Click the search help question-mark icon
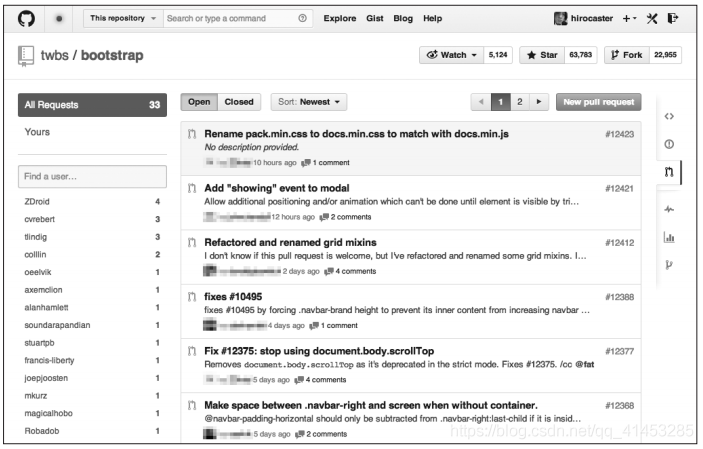This screenshot has width=703, height=449. tap(303, 18)
